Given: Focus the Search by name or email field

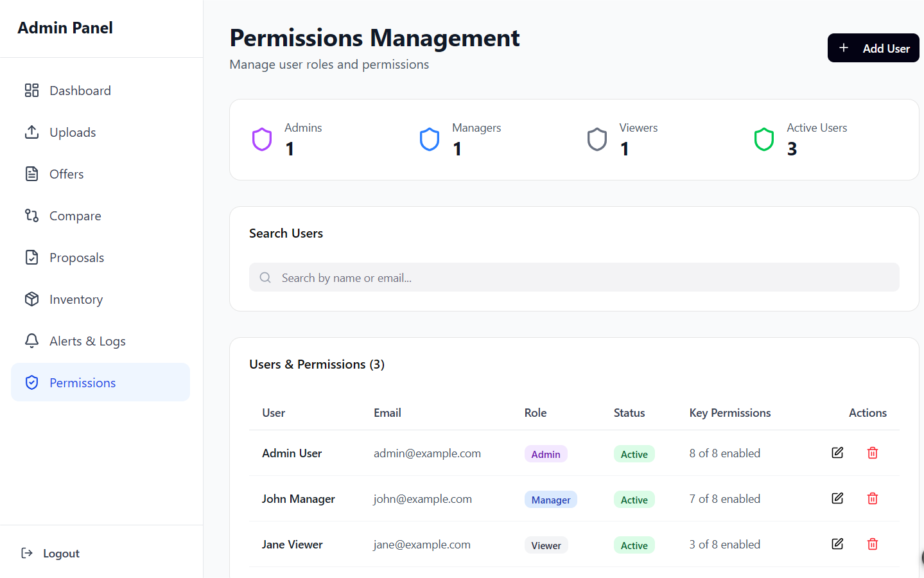Looking at the screenshot, I should point(573,277).
